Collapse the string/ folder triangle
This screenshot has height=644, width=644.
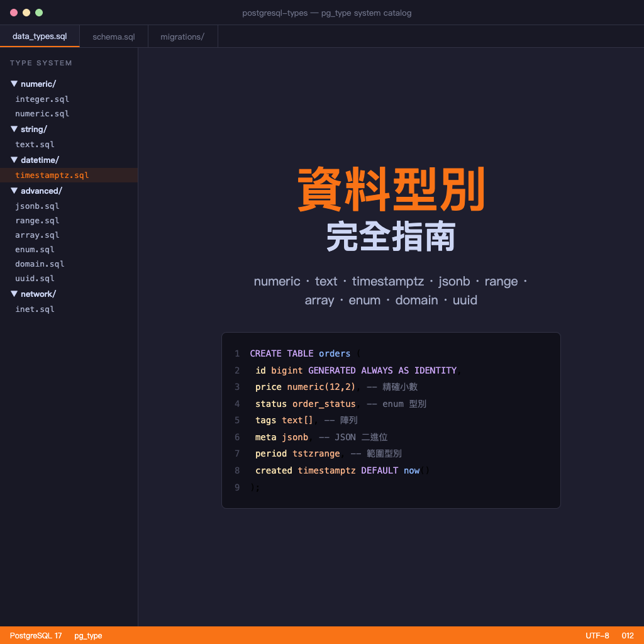(x=14, y=129)
